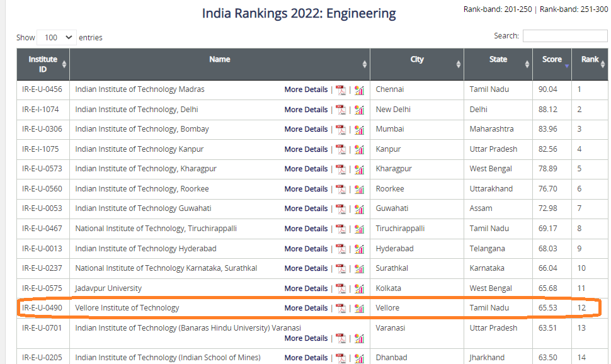Open PDF icon for IIT Delhi row
Screen dimensions: 611x364
coord(341,110)
